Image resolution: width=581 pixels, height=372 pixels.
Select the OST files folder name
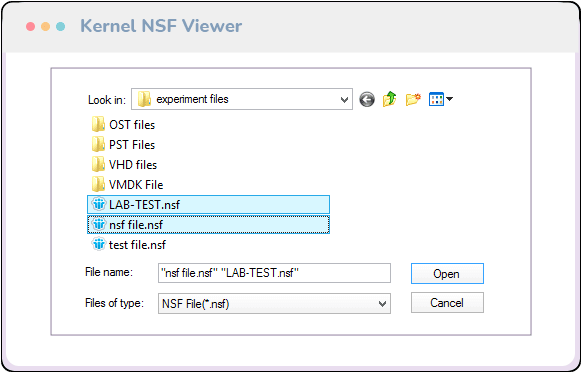click(132, 125)
